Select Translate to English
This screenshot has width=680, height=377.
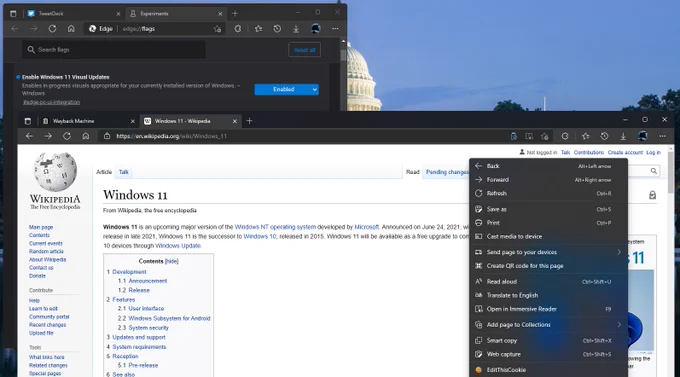click(x=549, y=295)
